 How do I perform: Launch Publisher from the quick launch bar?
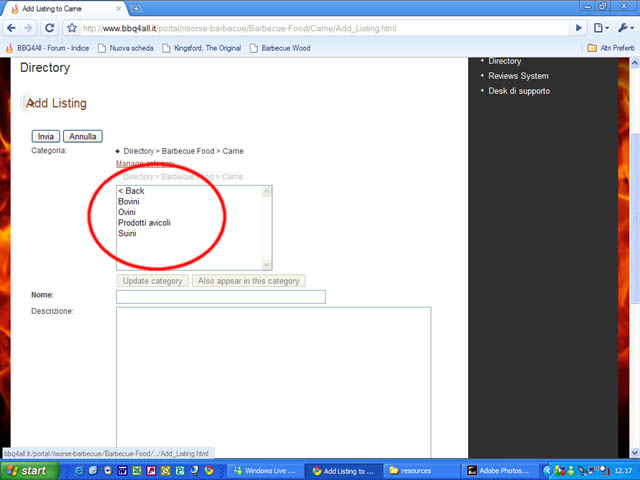point(180,471)
